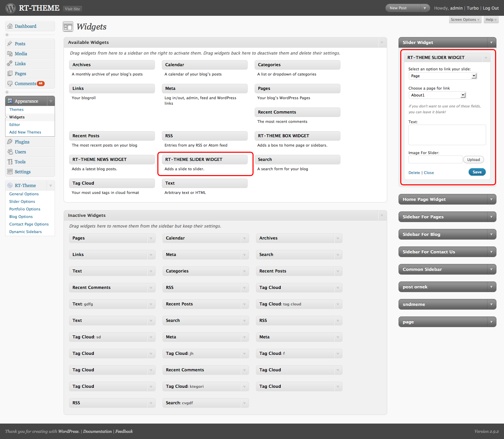The width and height of the screenshot is (504, 439).
Task: Expand the post ornek sidebar area
Action: tap(492, 287)
